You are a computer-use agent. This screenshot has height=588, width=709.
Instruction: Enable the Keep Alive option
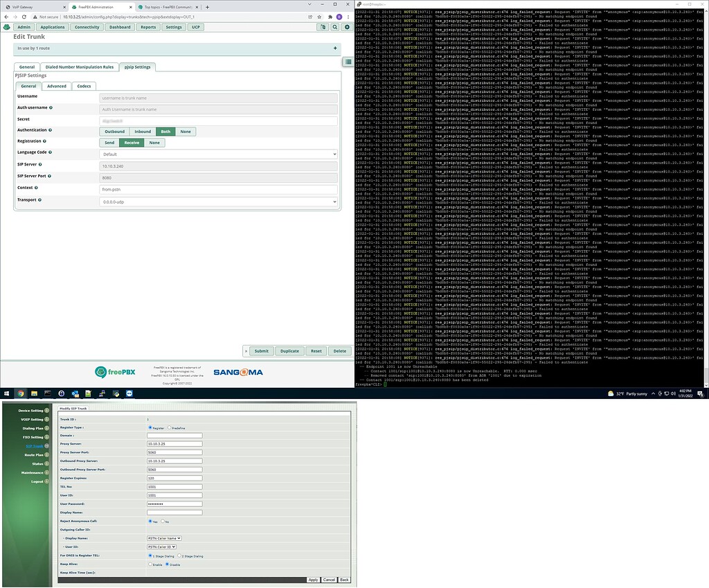150,564
